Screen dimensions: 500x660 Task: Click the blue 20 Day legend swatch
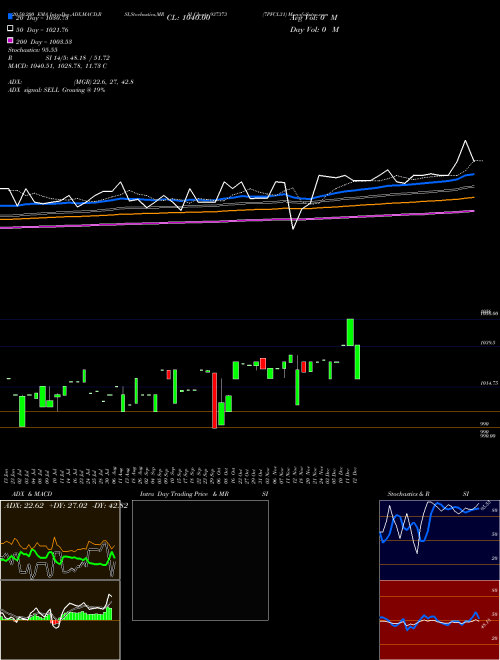[10, 17]
